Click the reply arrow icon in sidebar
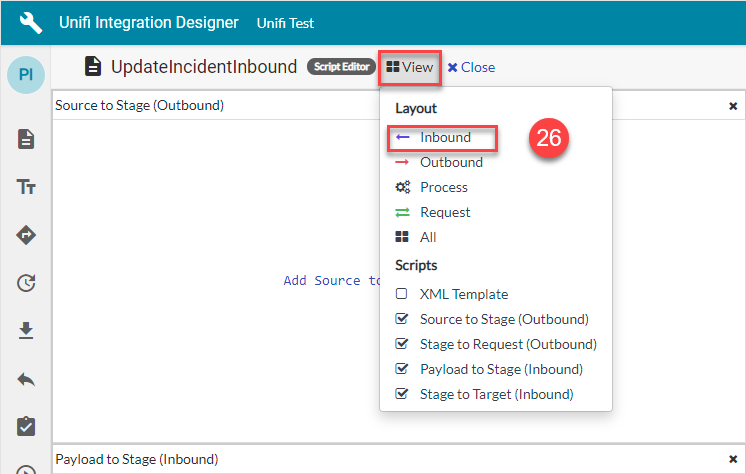The height and width of the screenshot is (474, 746). coord(26,379)
